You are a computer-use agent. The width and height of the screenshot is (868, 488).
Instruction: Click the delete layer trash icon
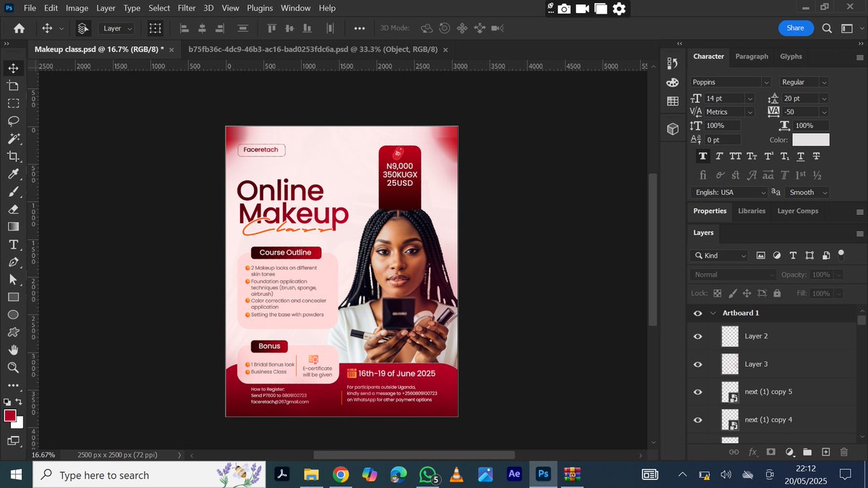click(843, 452)
